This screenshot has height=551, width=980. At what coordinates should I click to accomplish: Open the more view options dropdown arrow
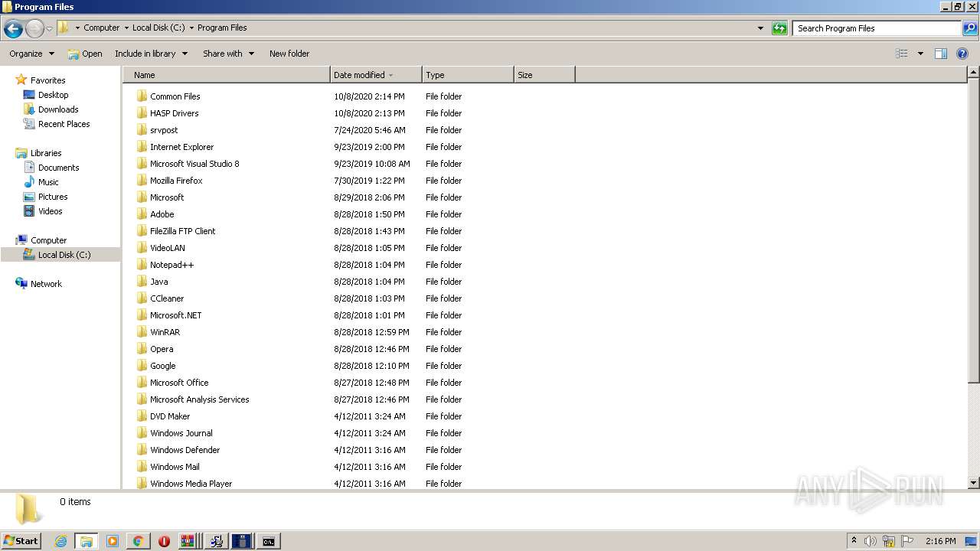(x=920, y=54)
